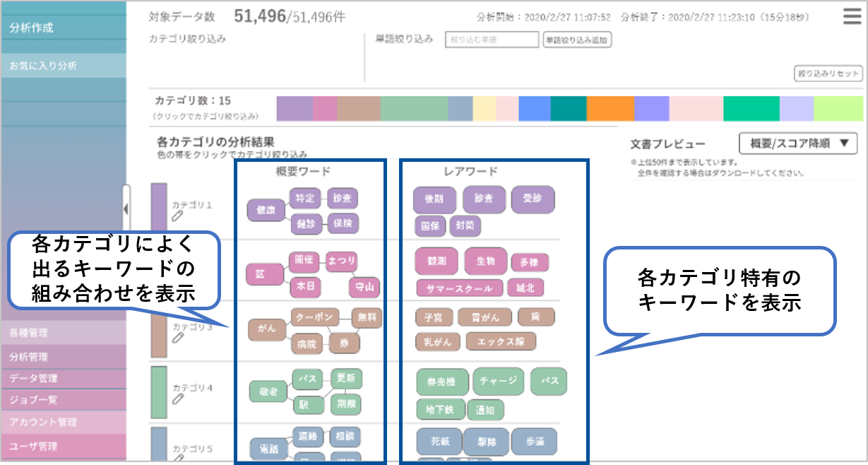Image resolution: width=868 pixels, height=465 pixels.
Task: Click the 券 keyword tag
Action: [344, 343]
